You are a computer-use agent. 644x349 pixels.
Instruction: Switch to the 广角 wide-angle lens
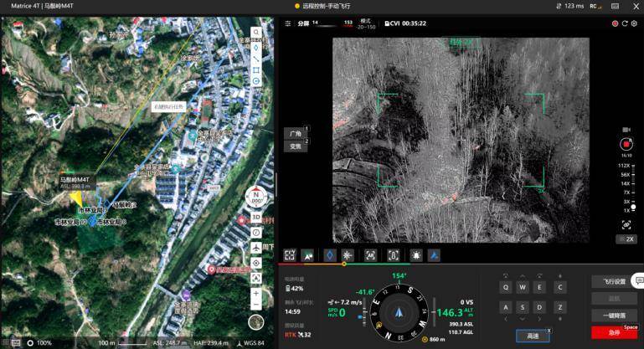(296, 133)
